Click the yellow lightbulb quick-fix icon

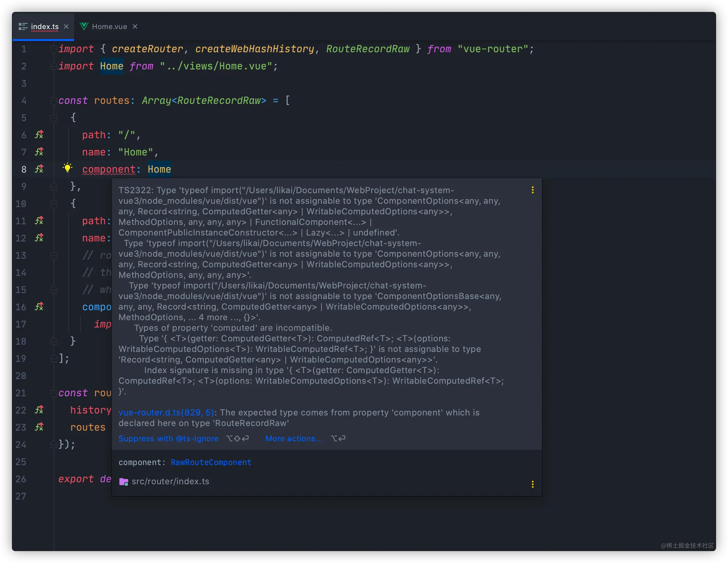[67, 168]
